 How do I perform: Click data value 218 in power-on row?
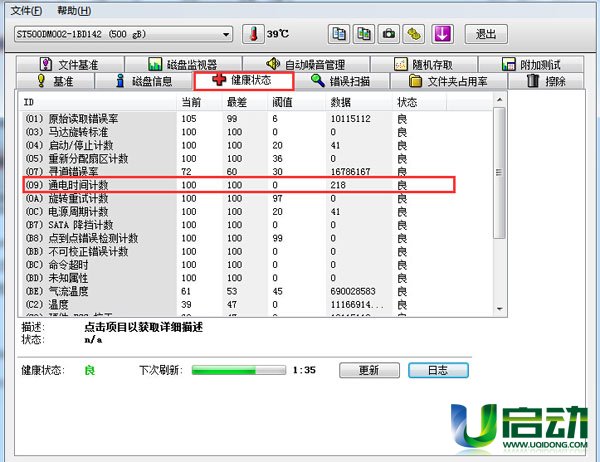(338, 185)
